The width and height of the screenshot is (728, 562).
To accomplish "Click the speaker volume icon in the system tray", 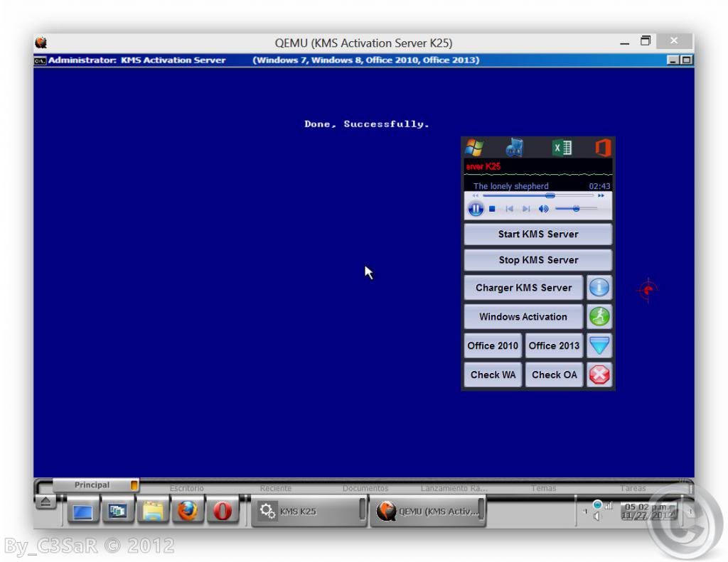I will (596, 517).
